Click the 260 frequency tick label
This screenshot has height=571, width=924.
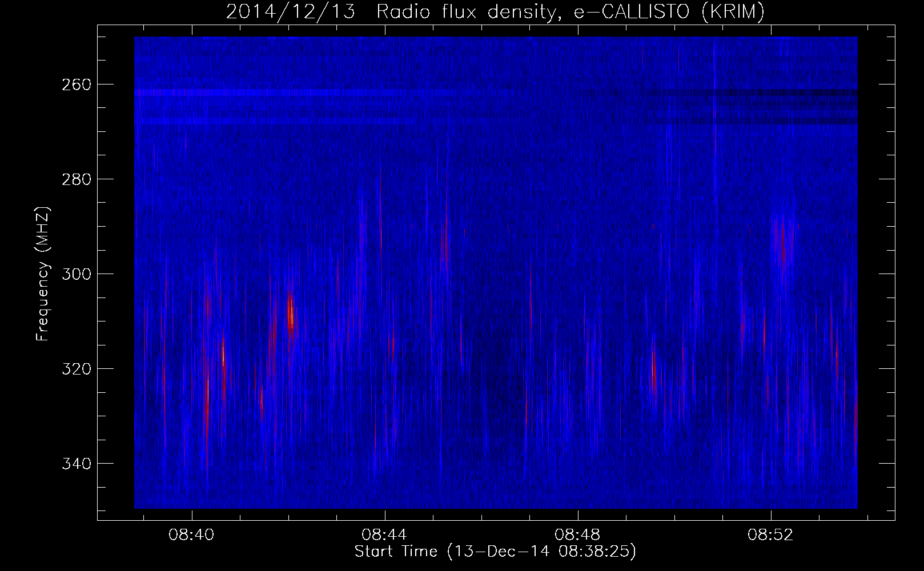point(76,85)
